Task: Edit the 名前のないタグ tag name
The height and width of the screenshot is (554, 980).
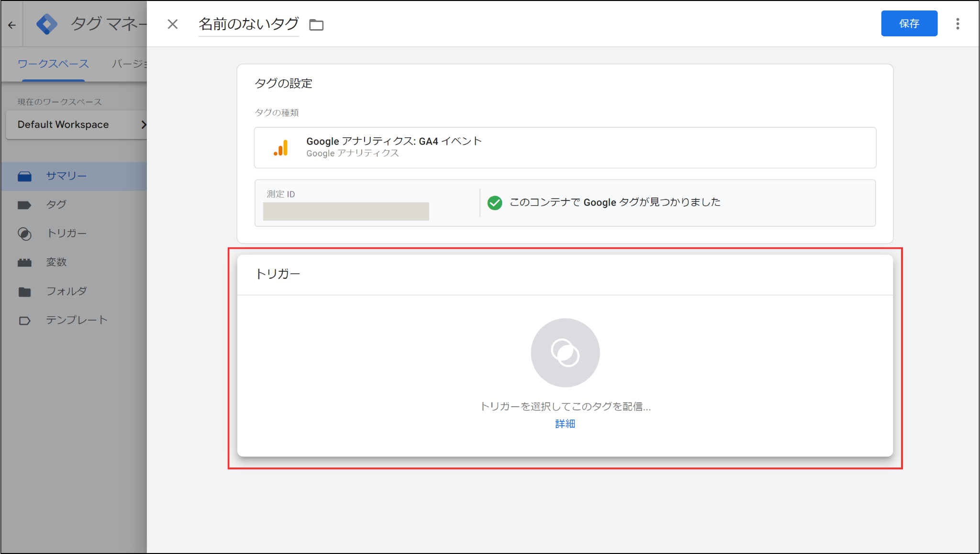Action: coord(249,24)
